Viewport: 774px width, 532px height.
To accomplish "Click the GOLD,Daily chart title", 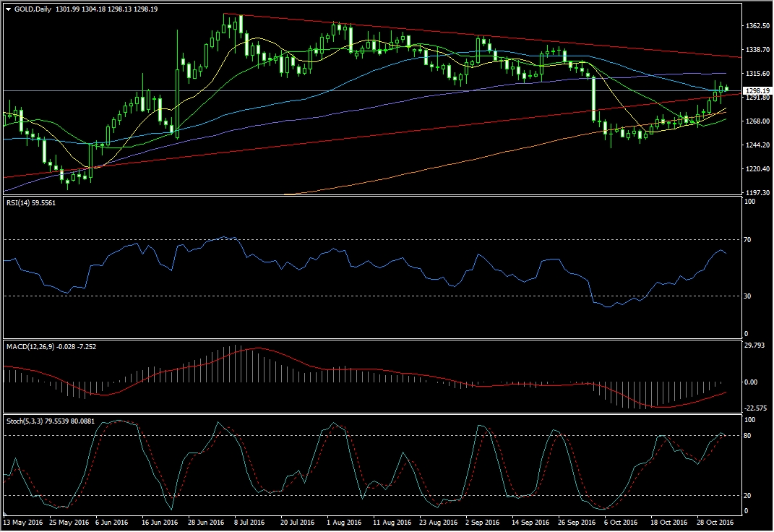I will pos(33,9).
